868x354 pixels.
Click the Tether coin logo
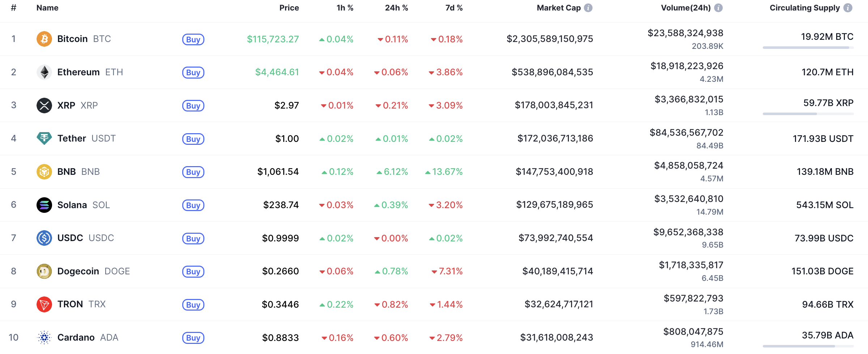(44, 138)
